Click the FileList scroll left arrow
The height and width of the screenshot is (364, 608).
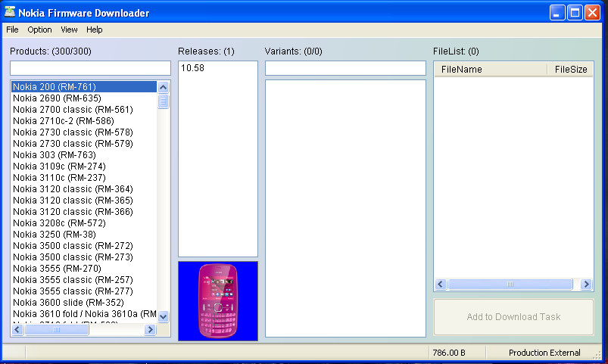(x=440, y=284)
